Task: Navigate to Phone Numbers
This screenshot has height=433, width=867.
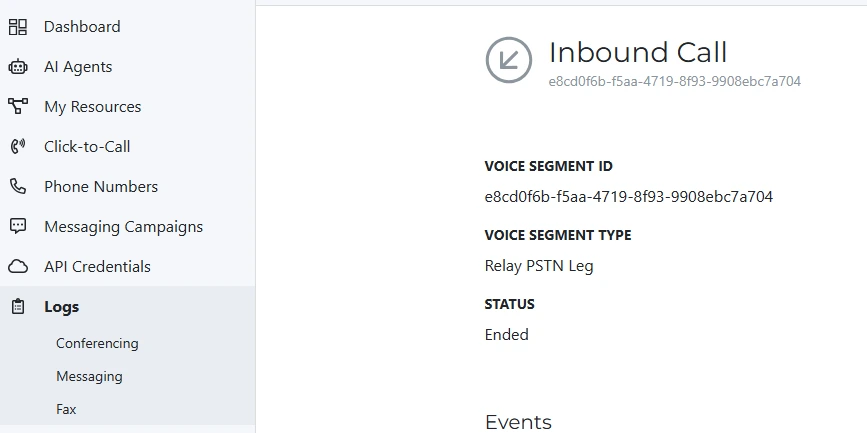Action: click(x=101, y=187)
